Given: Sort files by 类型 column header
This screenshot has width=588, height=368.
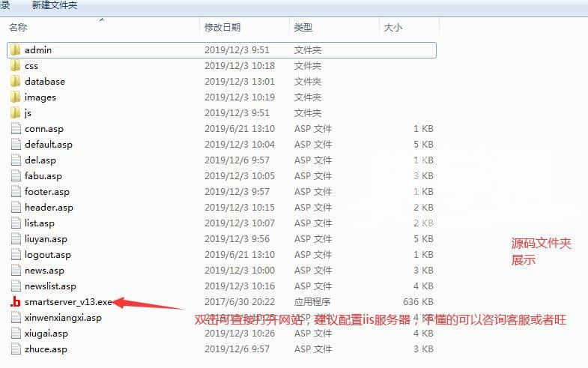Looking at the screenshot, I should [303, 27].
